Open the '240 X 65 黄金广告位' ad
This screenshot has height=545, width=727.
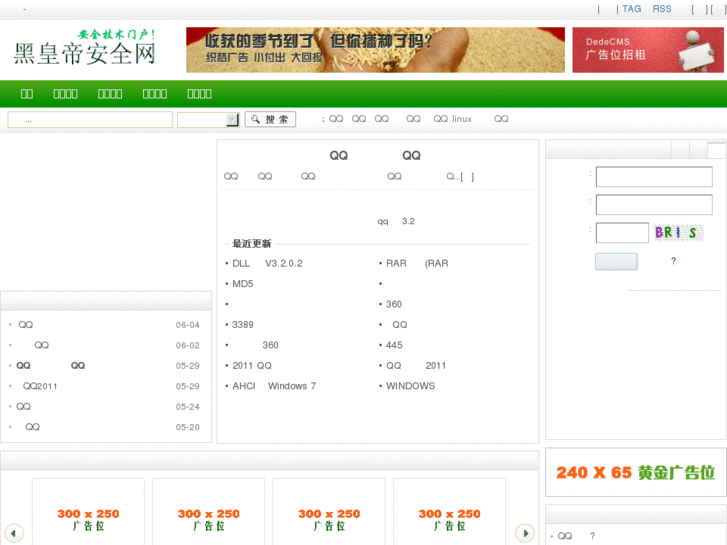point(636,472)
